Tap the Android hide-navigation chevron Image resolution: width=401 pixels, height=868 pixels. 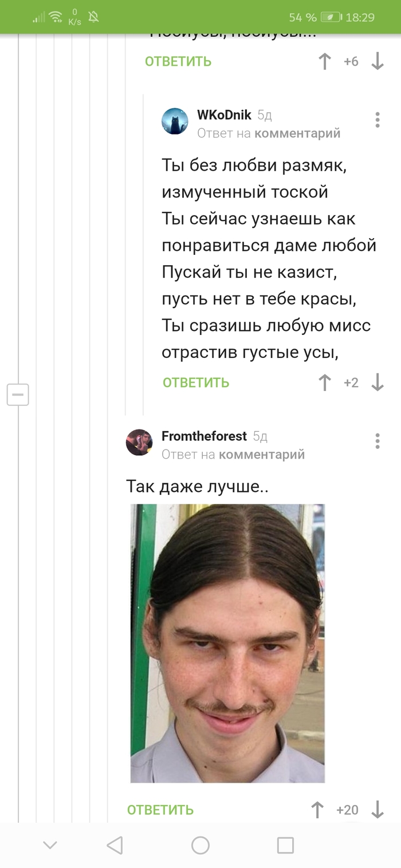click(x=50, y=845)
